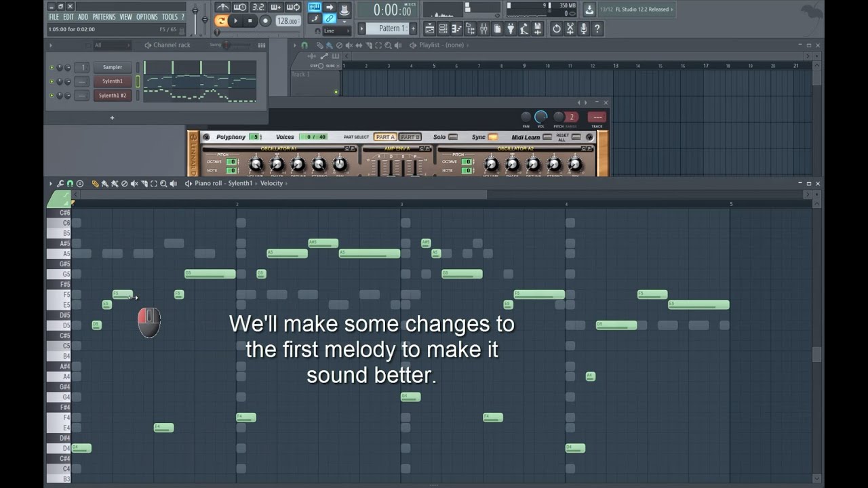Screen dimensions: 868x488
Task: Click the microphone recording icon
Action: [x=583, y=28]
